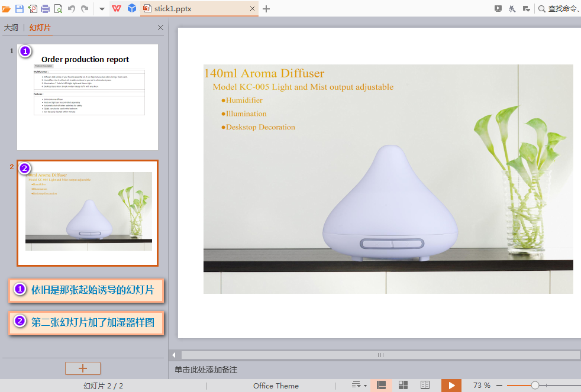Close the slide thumbnail pane
The width and height of the screenshot is (581, 392).
pyautogui.click(x=160, y=27)
